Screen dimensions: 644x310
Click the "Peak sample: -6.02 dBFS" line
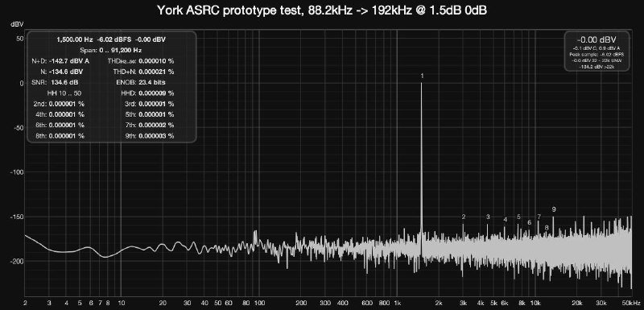(597, 54)
